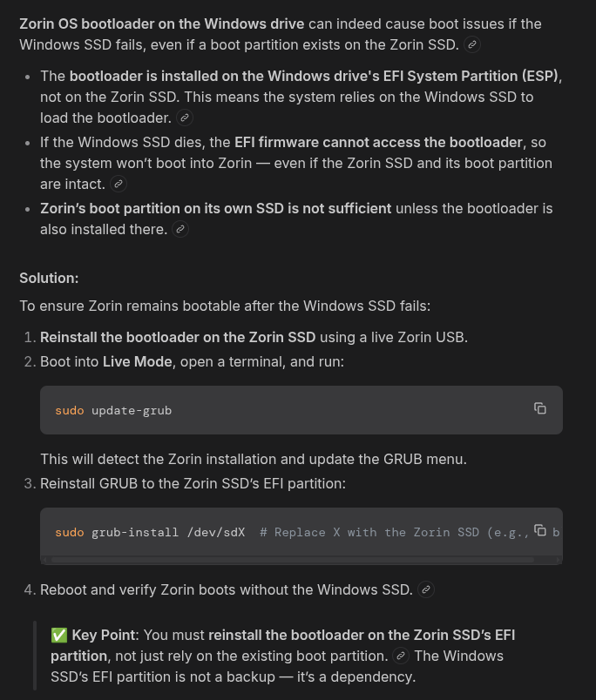596x700 pixels.
Task: Click the green checkmark beside Key Point
Action: coord(59,636)
